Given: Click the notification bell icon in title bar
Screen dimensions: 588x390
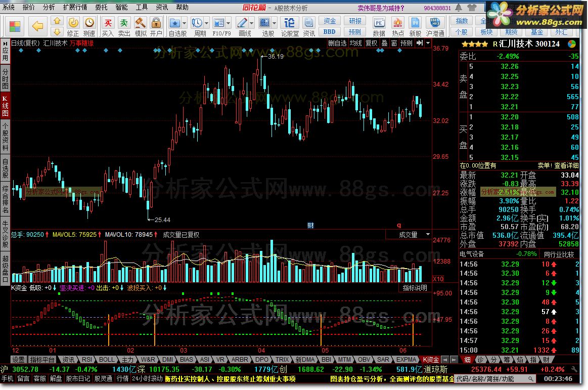Looking at the screenshot, I should pyautogui.click(x=459, y=8).
